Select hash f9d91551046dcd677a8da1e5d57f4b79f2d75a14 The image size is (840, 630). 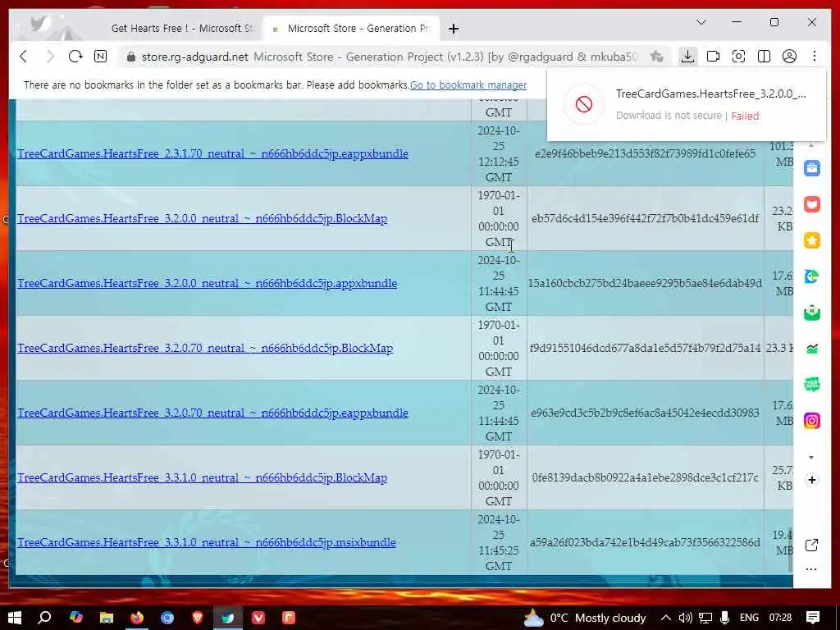645,348
